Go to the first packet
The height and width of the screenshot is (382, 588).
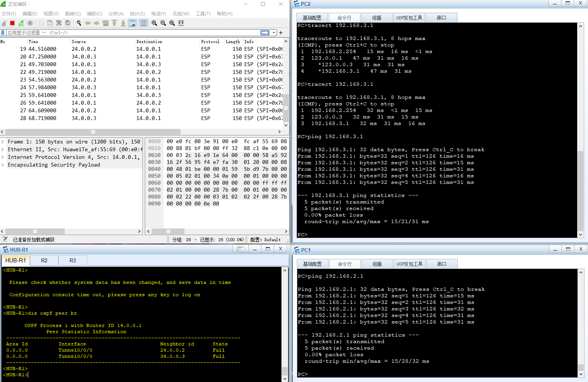[114, 23]
